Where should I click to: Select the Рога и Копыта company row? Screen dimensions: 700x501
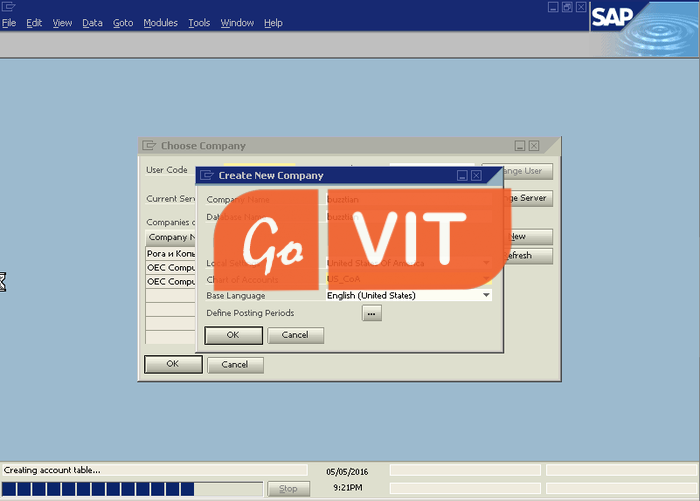click(x=170, y=254)
